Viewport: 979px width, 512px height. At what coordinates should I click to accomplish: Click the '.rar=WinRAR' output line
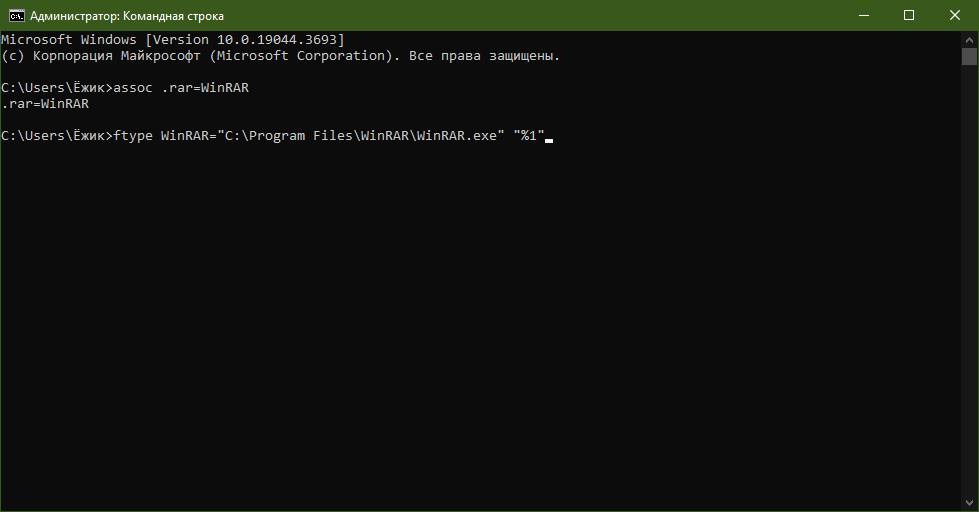tap(45, 103)
